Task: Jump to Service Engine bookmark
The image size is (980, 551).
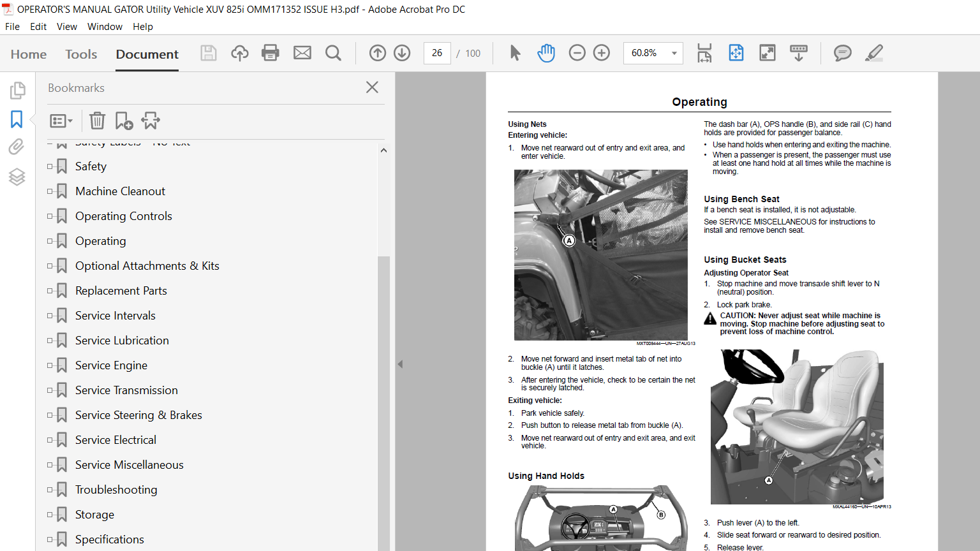Action: pyautogui.click(x=111, y=365)
